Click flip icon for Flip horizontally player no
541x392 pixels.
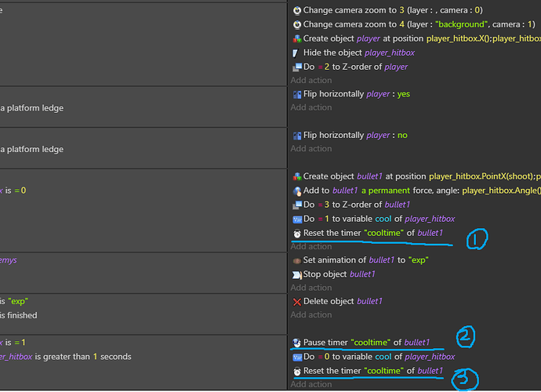296,136
